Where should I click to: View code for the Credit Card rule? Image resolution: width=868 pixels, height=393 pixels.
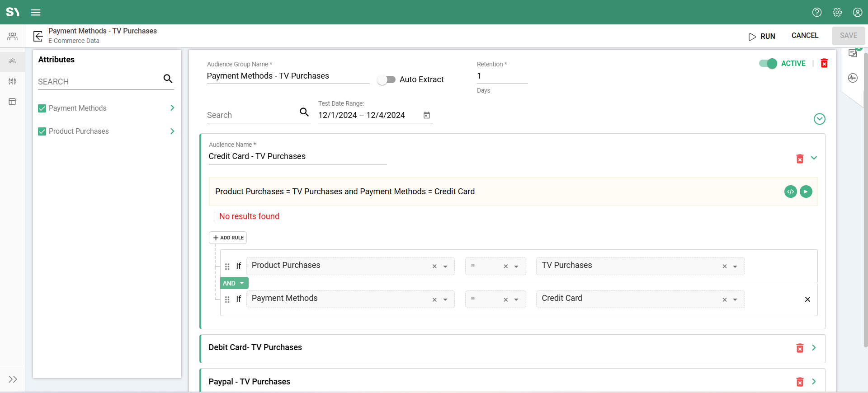790,192
